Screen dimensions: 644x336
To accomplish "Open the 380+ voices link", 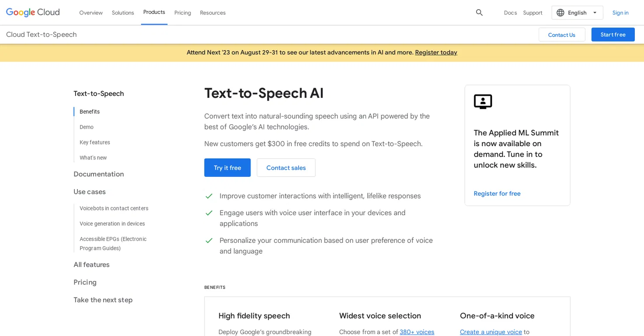I will pos(417,332).
